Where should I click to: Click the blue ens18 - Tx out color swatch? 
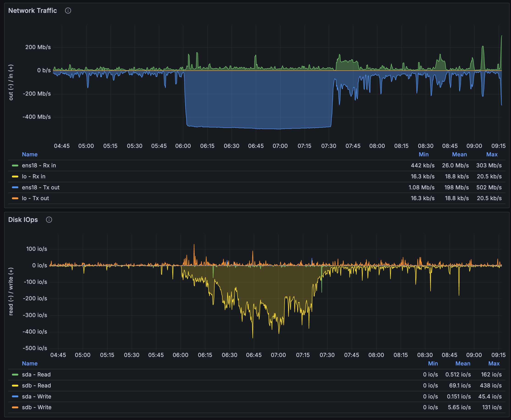pos(15,188)
